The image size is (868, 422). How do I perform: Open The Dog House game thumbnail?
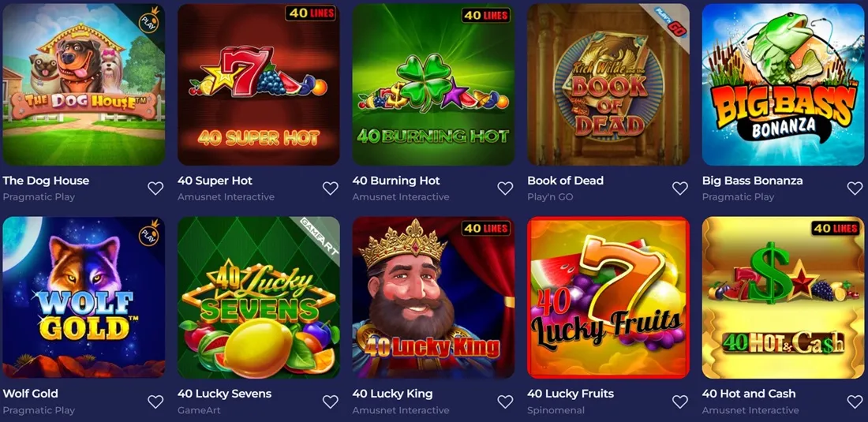point(84,84)
